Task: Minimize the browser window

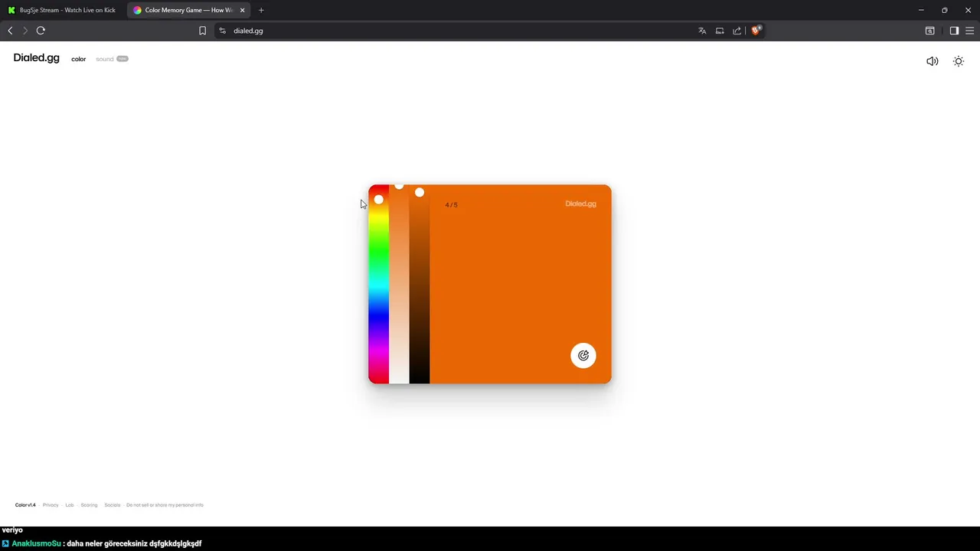Action: (921, 10)
